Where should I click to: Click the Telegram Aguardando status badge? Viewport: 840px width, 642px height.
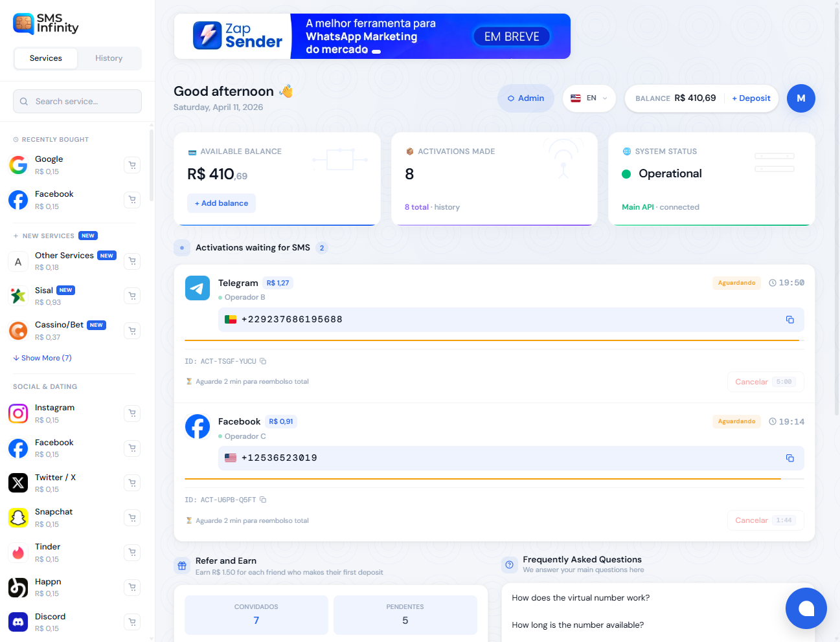coord(736,283)
